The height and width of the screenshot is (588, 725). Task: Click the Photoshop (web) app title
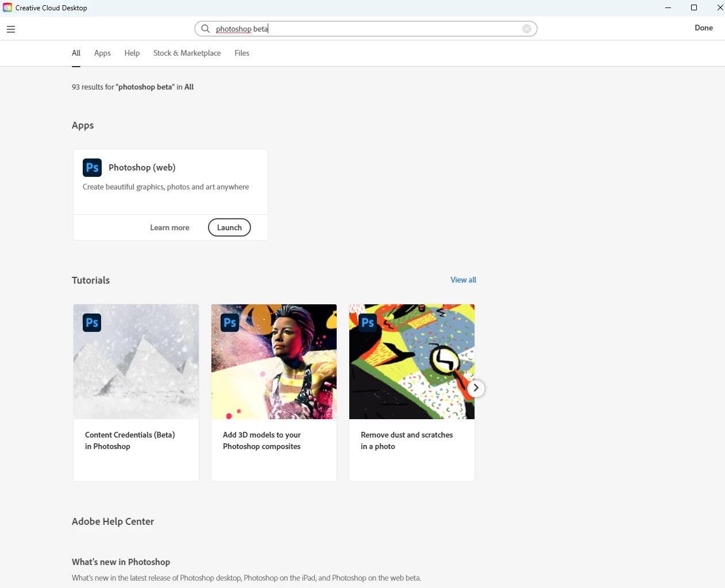click(x=142, y=168)
